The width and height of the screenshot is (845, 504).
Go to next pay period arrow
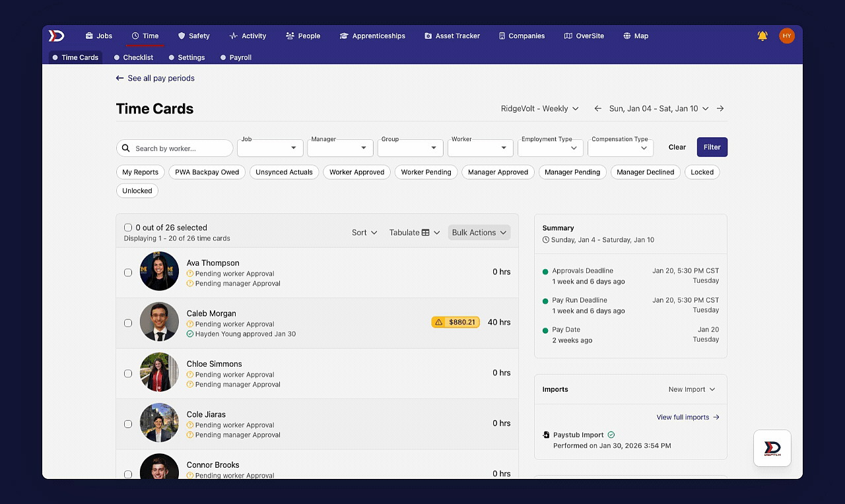720,108
